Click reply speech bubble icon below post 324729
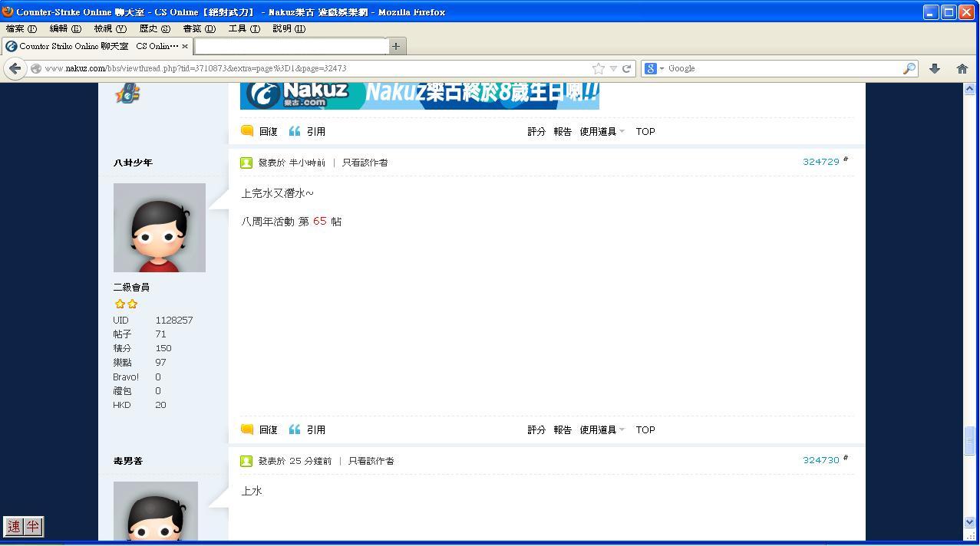The height and width of the screenshot is (546, 980). pos(247,429)
